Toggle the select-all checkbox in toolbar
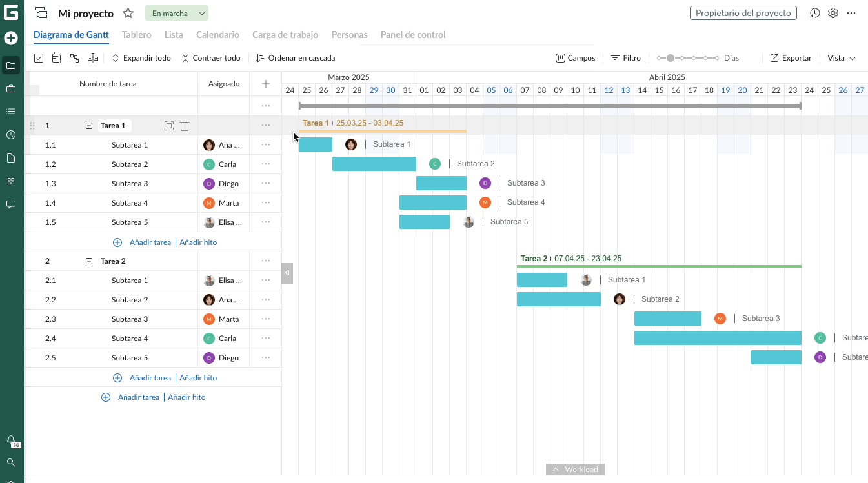The width and height of the screenshot is (868, 483). [x=39, y=58]
